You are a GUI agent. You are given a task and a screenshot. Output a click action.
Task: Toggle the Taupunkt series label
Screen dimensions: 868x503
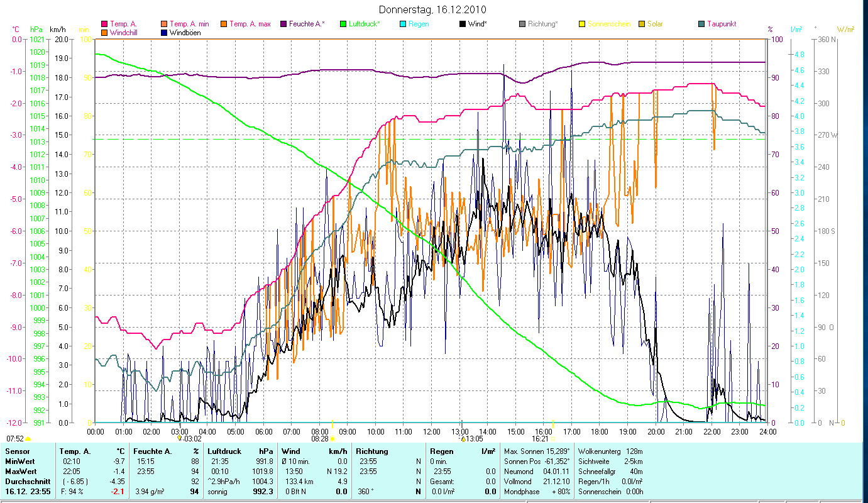(x=721, y=25)
